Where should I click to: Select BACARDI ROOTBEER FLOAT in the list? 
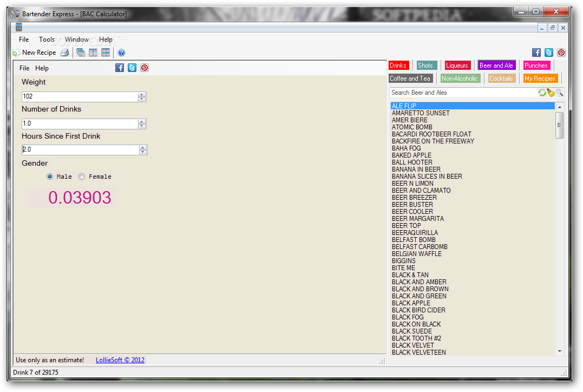point(473,134)
